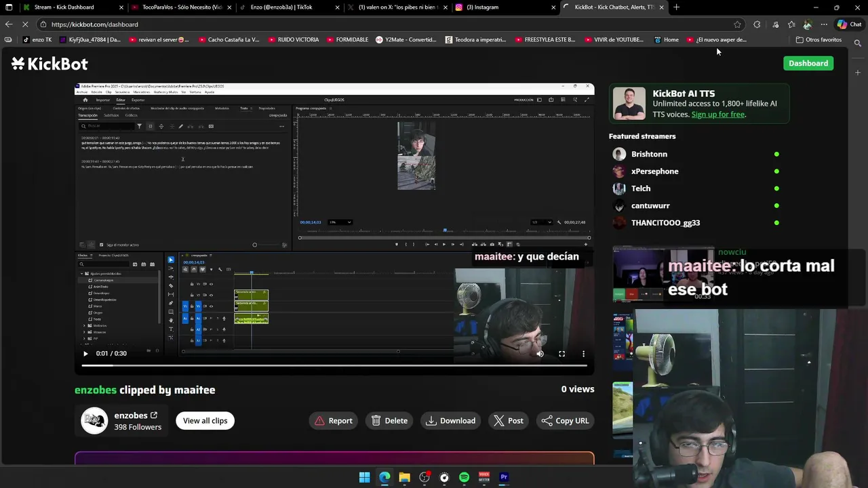Switch to the TocoParaVos video tab
This screenshot has width=868, height=488.
click(182, 7)
